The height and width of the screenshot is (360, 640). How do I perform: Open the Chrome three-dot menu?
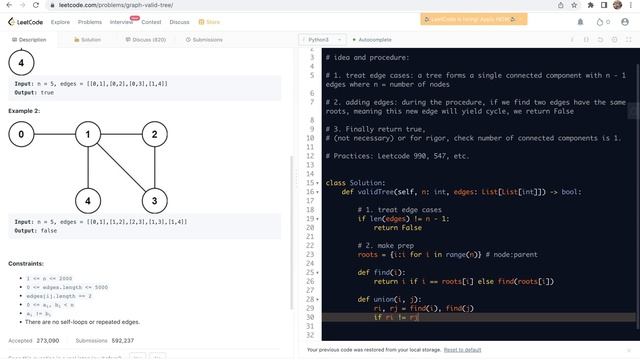pos(632,5)
